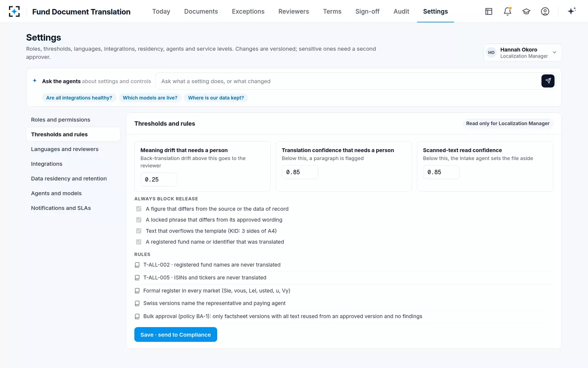
Task: Open the AI assistant sparkle icon
Action: pyautogui.click(x=572, y=11)
